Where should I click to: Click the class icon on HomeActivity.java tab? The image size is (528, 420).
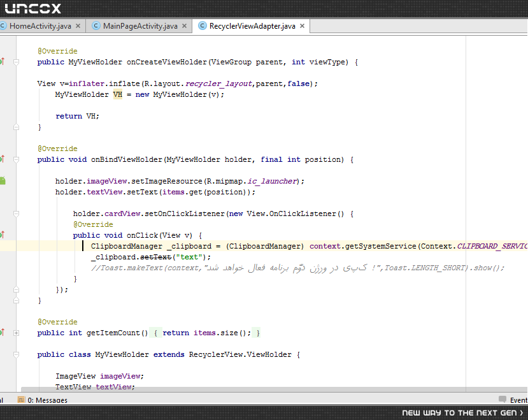click(x=3, y=26)
